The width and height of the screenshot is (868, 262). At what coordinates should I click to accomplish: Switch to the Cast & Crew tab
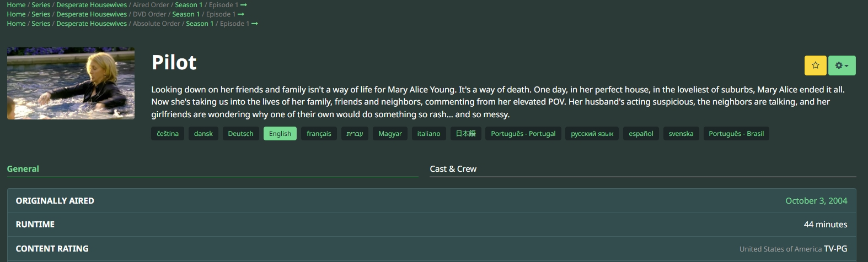453,169
